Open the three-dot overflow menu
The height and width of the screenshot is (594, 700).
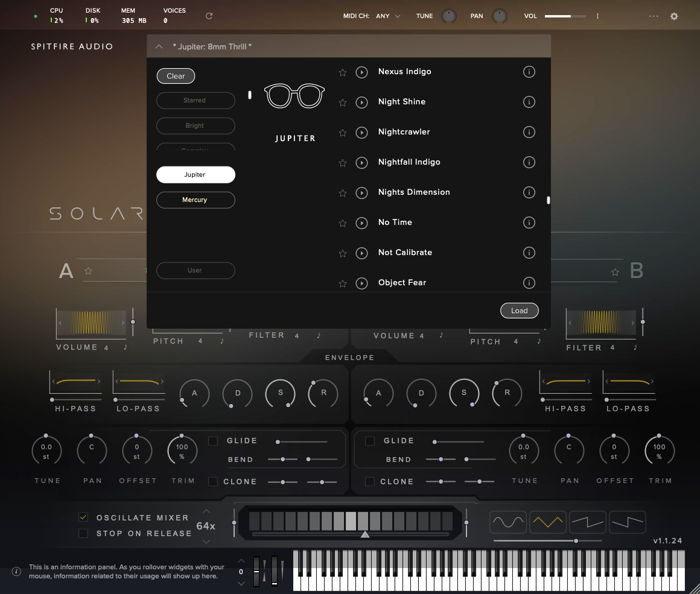pos(654,16)
